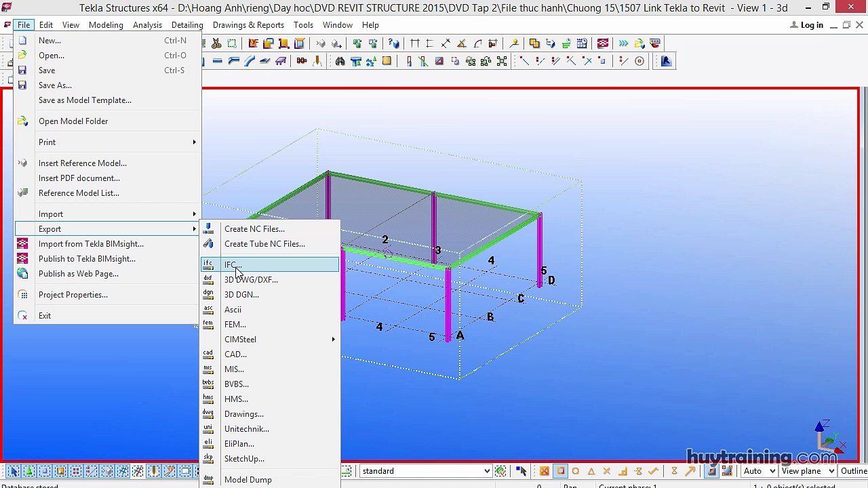Click the XYZ axis indicator in the 3D view
868x488 pixels.
click(x=829, y=436)
